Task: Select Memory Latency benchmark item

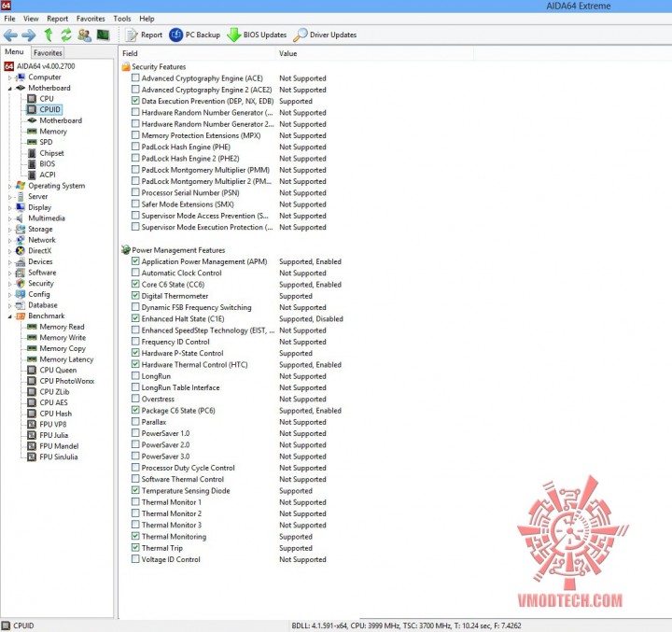Action: 66,359
